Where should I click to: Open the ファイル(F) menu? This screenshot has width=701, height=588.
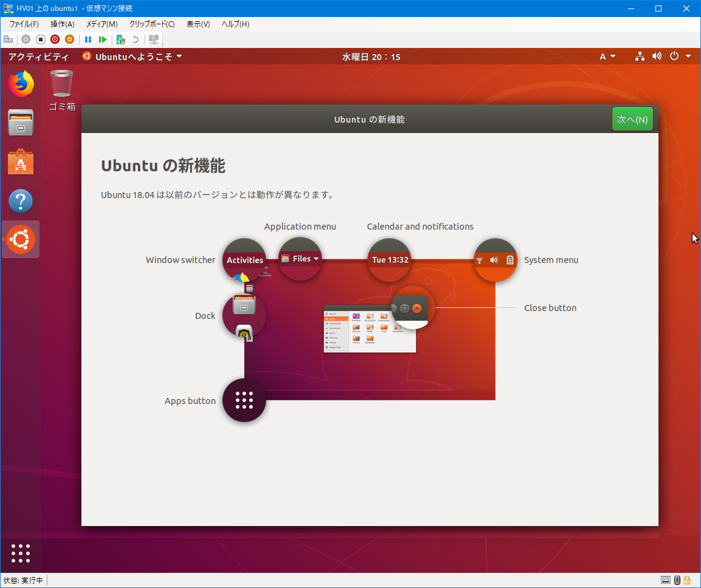point(24,24)
